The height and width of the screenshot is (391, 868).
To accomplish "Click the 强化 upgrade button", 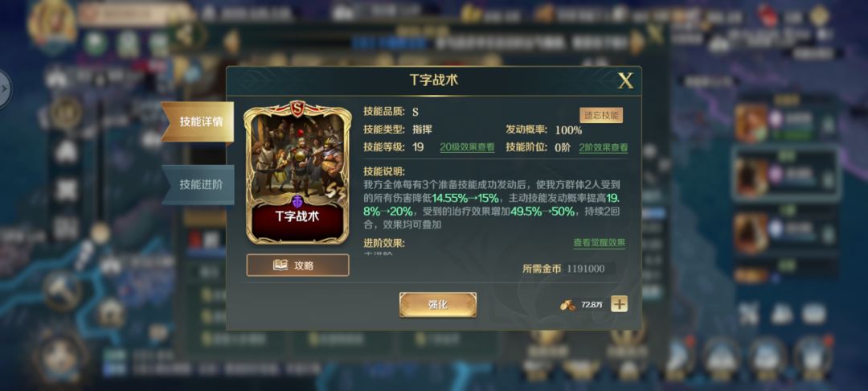I will pos(438,305).
